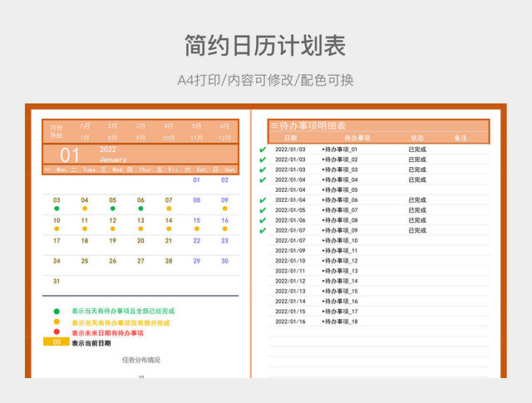
Task: Open the 4月 month link
Action: pos(169,126)
